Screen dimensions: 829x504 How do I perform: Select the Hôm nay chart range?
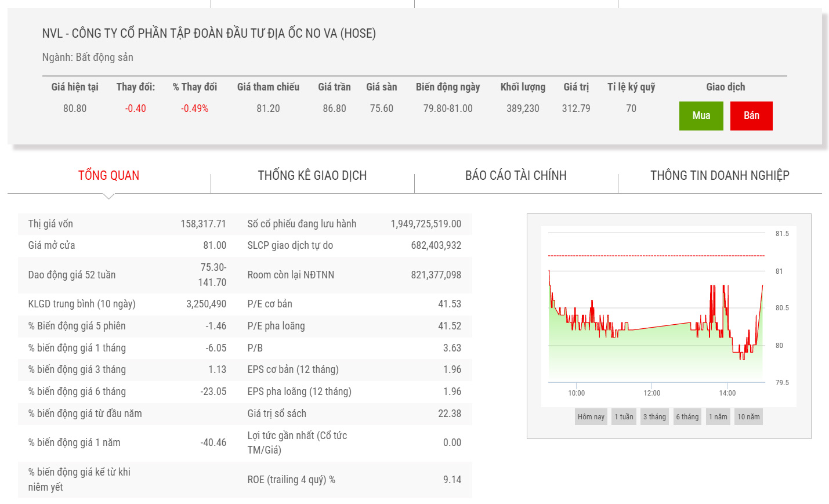click(x=591, y=416)
